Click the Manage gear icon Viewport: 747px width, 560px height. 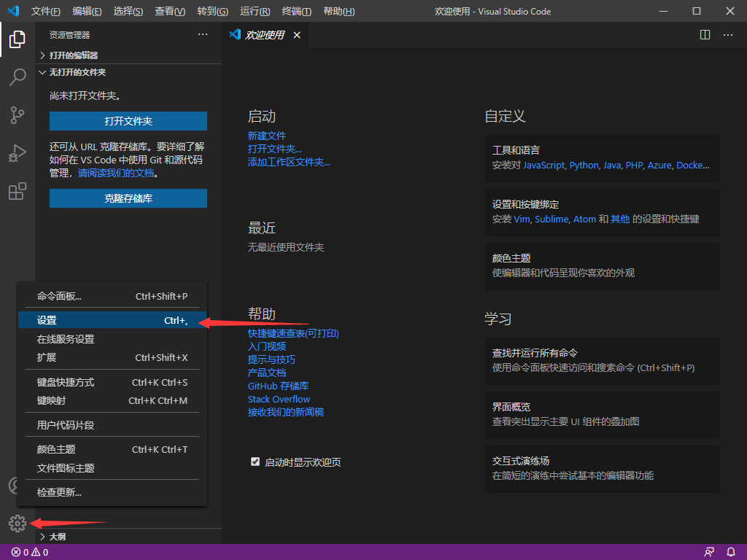18,524
